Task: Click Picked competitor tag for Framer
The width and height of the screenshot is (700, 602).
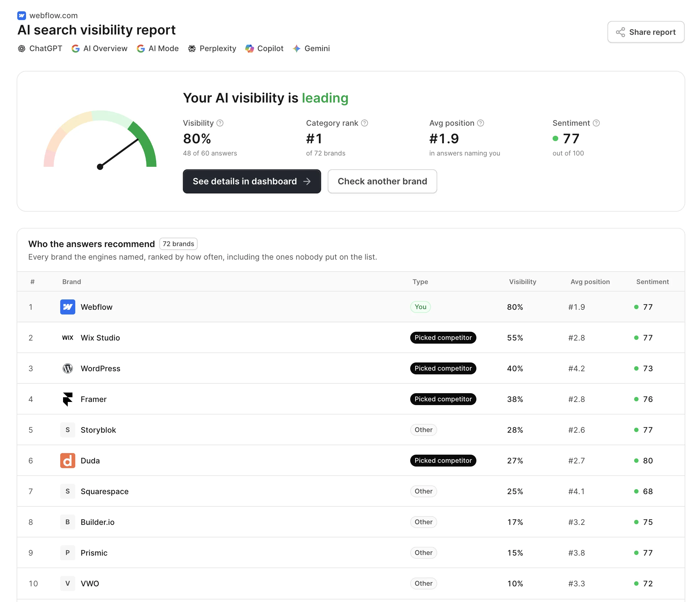Action: click(443, 399)
